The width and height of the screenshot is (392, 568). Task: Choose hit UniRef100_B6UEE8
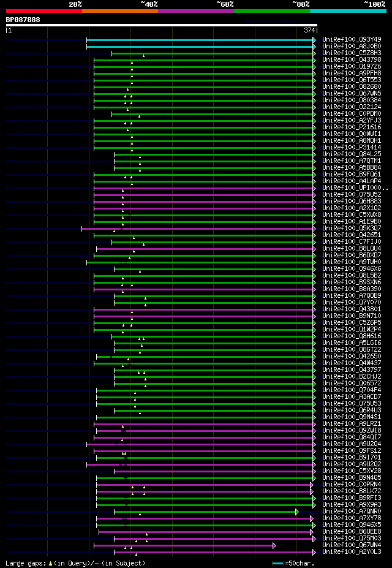pos(352,531)
